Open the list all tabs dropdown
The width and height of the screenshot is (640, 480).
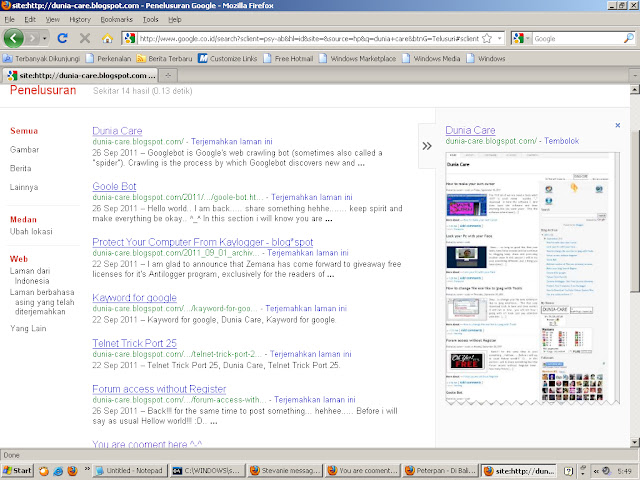point(634,76)
